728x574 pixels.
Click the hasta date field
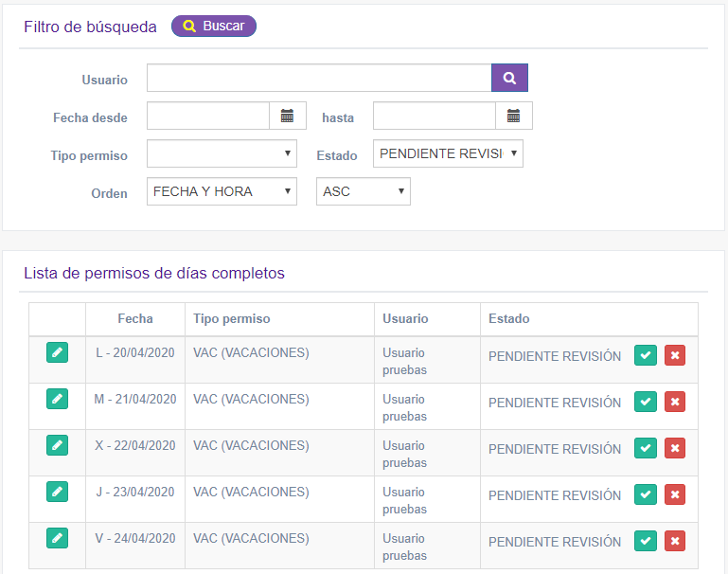[435, 116]
